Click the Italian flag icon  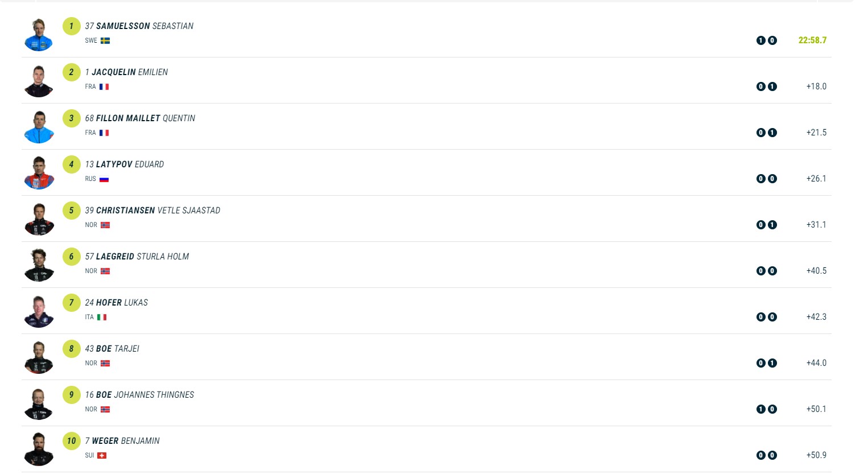102,318
